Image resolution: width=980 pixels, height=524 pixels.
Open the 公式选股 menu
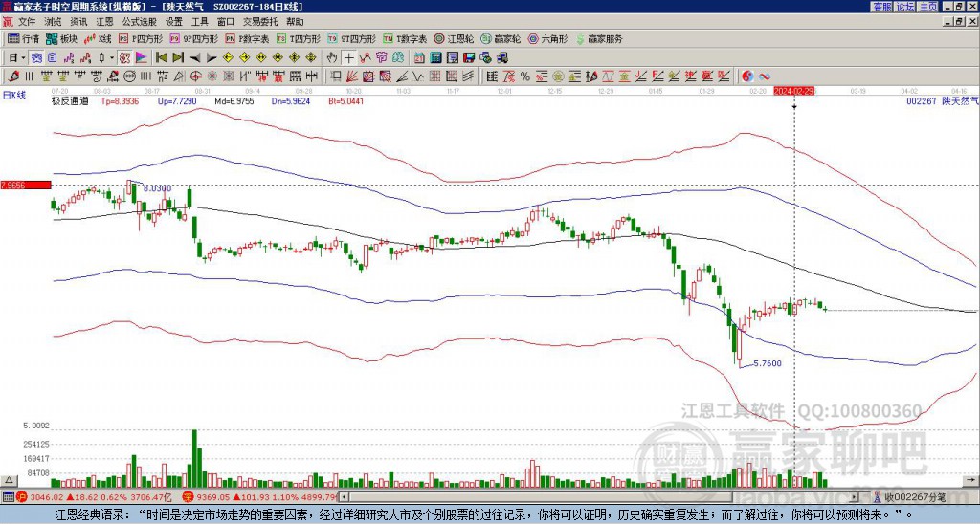point(140,22)
